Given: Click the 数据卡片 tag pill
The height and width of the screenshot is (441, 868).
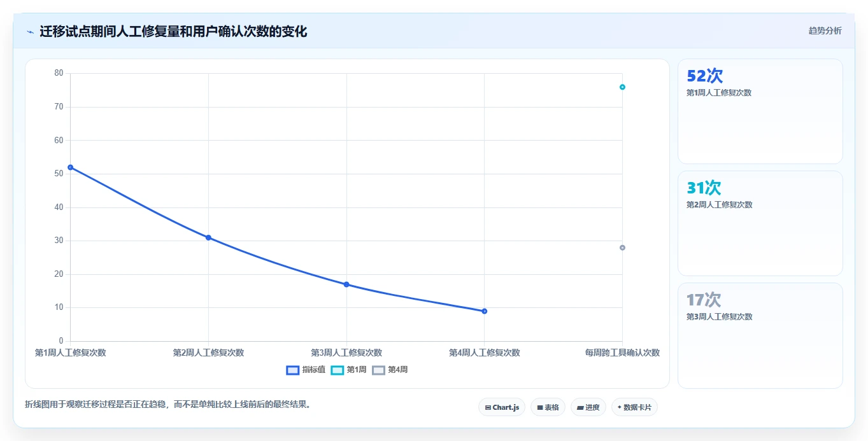Looking at the screenshot, I should (x=634, y=407).
